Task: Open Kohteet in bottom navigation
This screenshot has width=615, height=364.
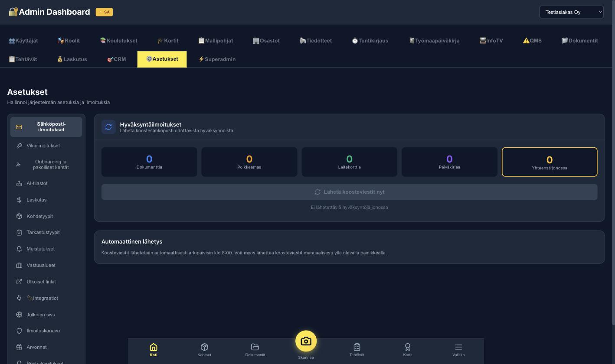Action: click(x=204, y=350)
